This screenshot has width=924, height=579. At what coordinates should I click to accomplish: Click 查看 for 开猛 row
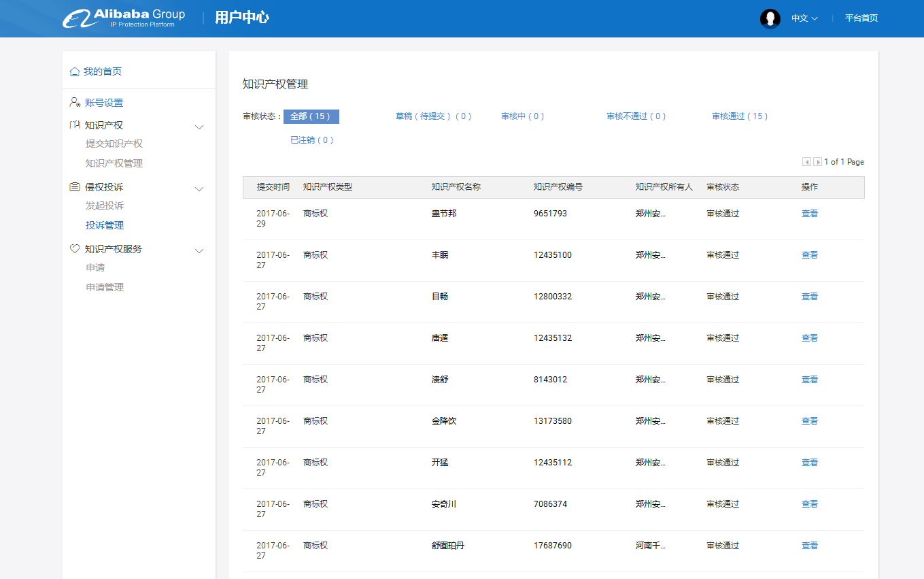point(810,463)
